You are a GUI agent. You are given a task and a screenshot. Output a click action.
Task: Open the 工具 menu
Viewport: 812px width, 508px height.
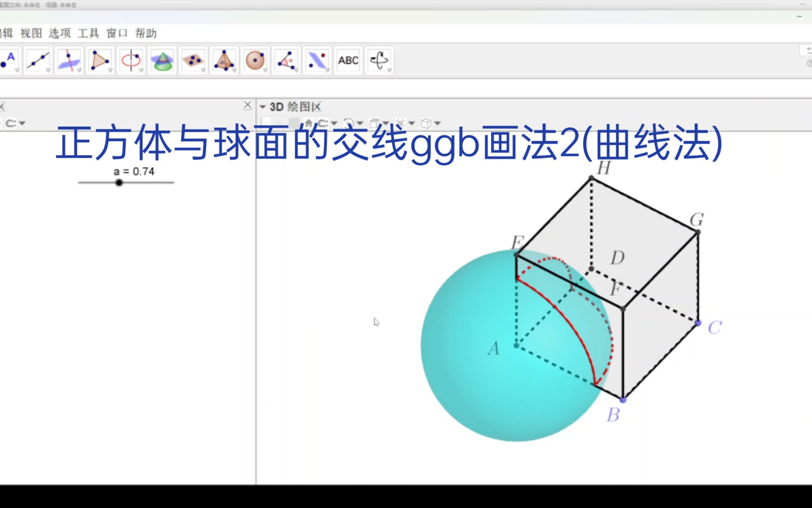(87, 33)
